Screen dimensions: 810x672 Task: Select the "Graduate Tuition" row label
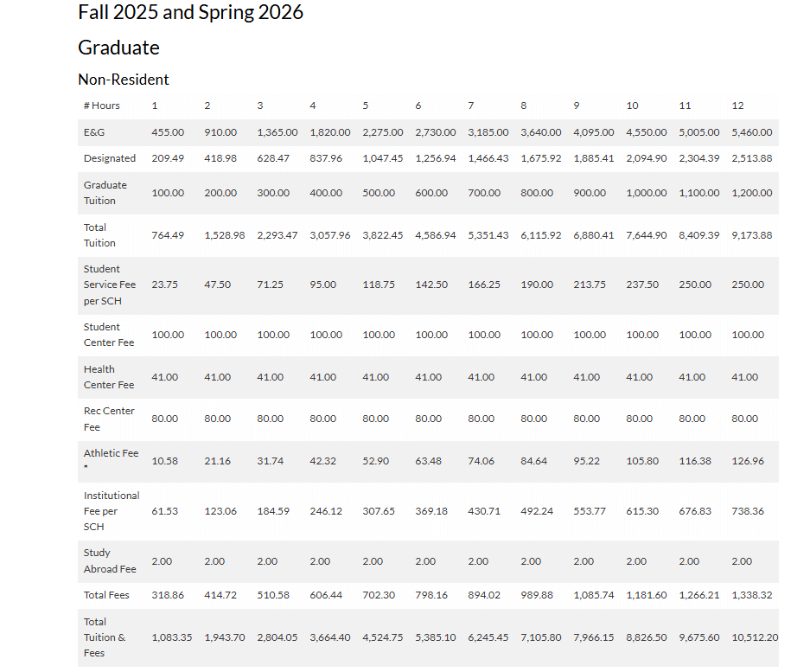pyautogui.click(x=105, y=193)
